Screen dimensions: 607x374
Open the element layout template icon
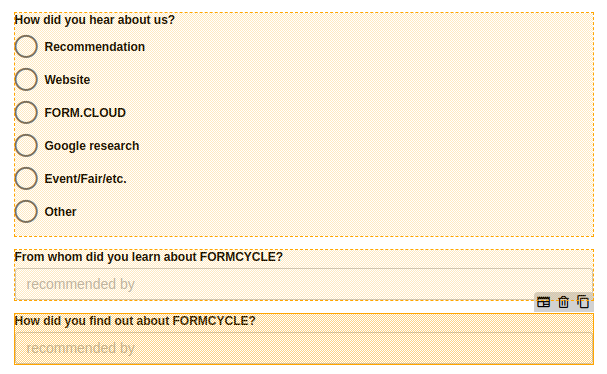click(544, 302)
